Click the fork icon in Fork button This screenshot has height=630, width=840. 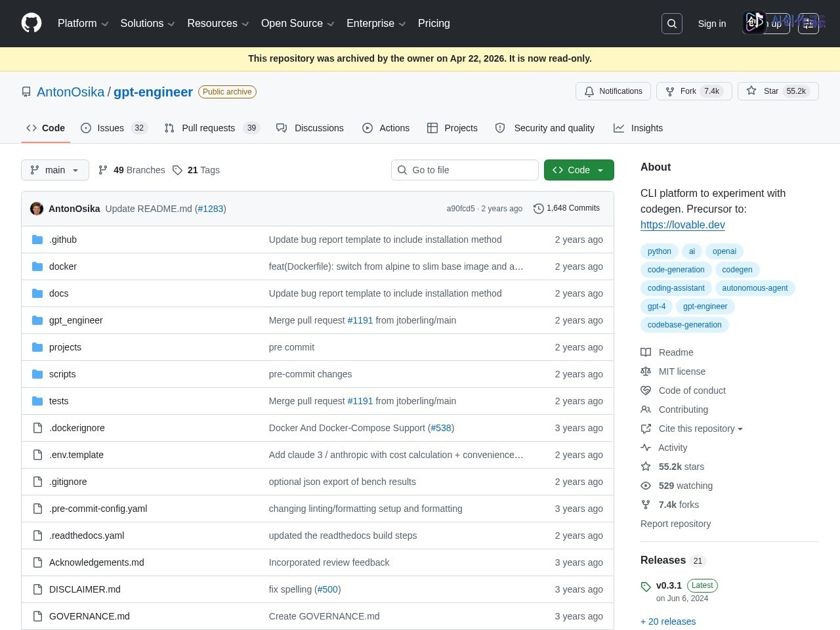(670, 91)
